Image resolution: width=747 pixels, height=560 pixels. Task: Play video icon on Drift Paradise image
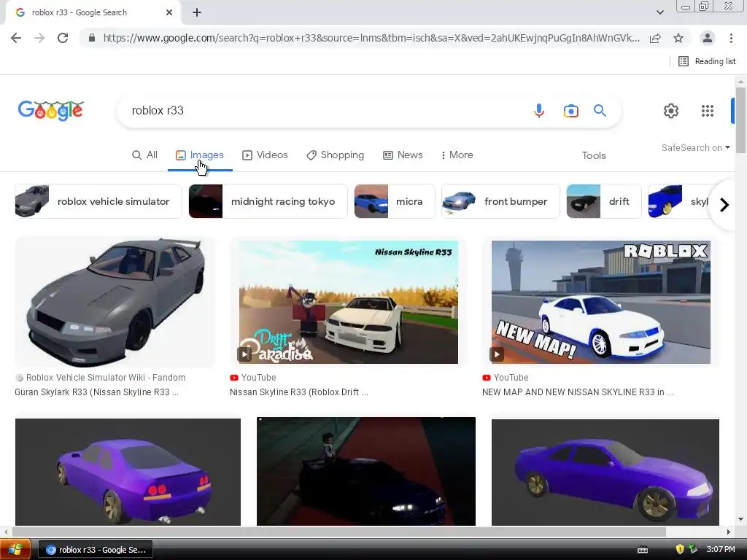click(x=244, y=354)
